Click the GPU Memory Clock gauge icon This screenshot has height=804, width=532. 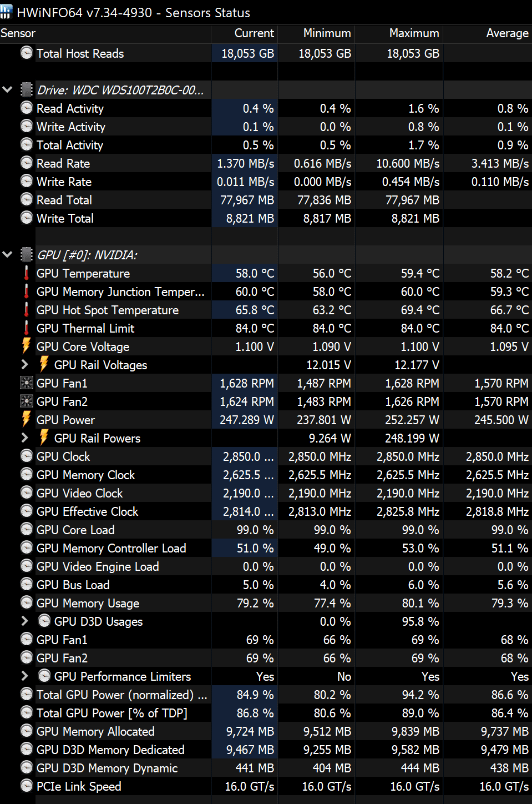point(26,474)
